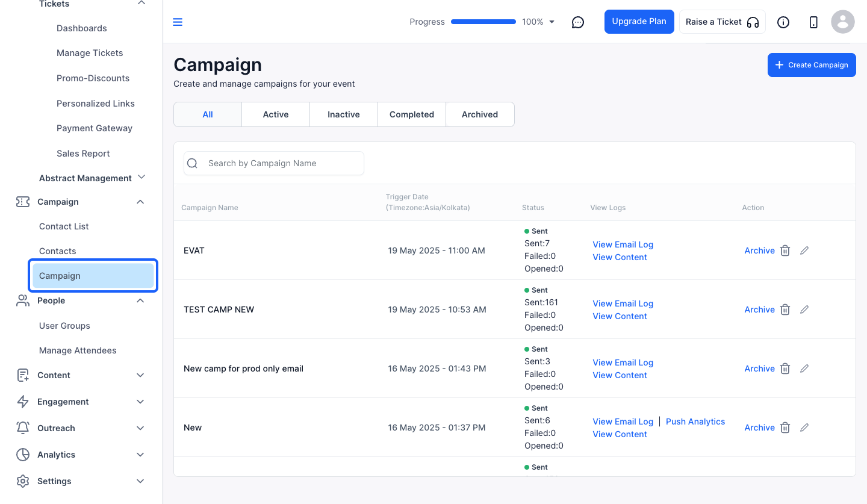Click the Progress bar at 100%
Screen dimensions: 867x504
[x=483, y=22]
